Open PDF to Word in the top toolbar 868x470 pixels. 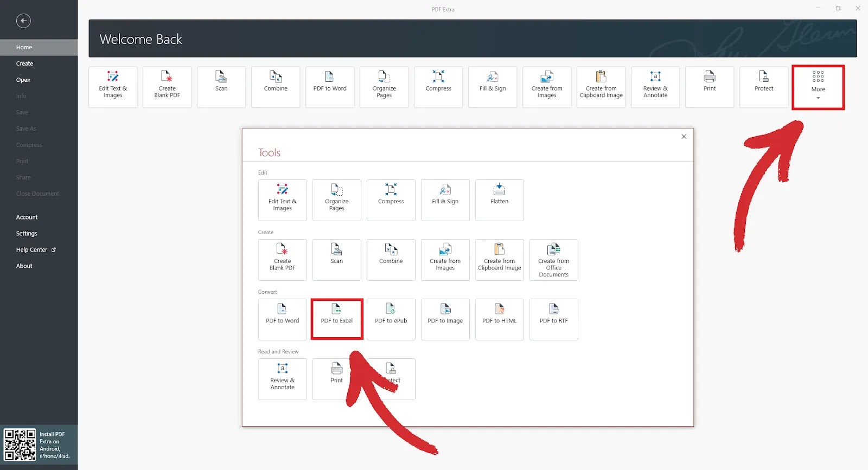pyautogui.click(x=330, y=87)
